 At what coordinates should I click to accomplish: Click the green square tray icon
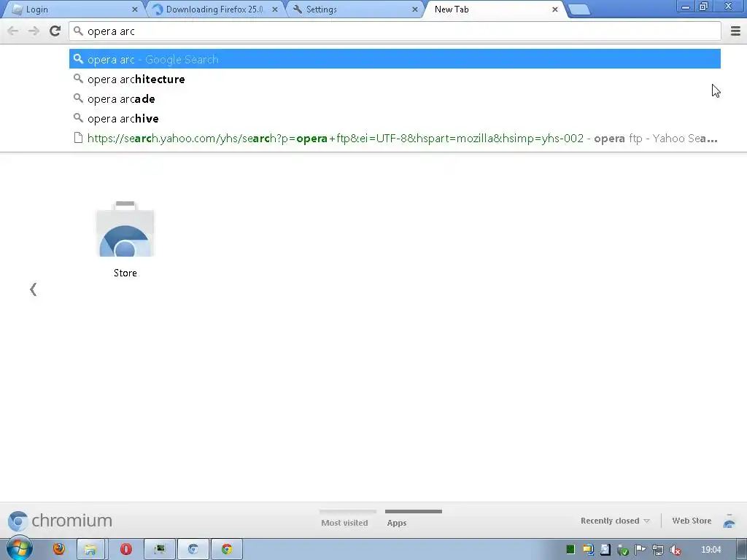[x=570, y=550]
